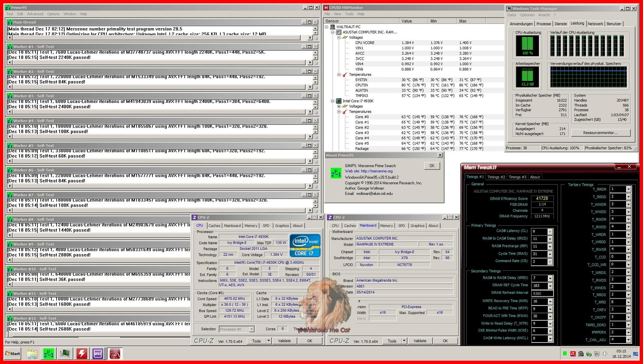Open the CPU-Z taskbar icon

98,354
